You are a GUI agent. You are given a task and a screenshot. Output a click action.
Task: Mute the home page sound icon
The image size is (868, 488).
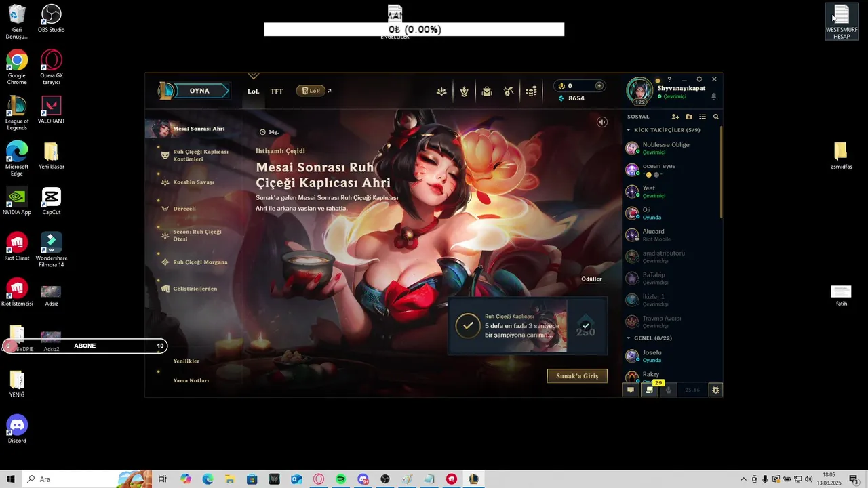pyautogui.click(x=601, y=122)
